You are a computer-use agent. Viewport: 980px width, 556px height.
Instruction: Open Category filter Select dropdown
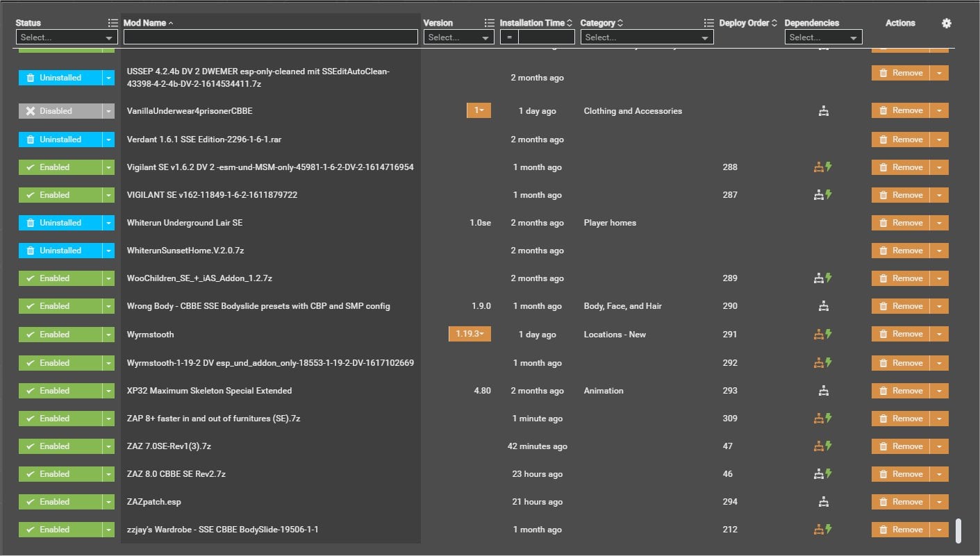click(x=647, y=37)
